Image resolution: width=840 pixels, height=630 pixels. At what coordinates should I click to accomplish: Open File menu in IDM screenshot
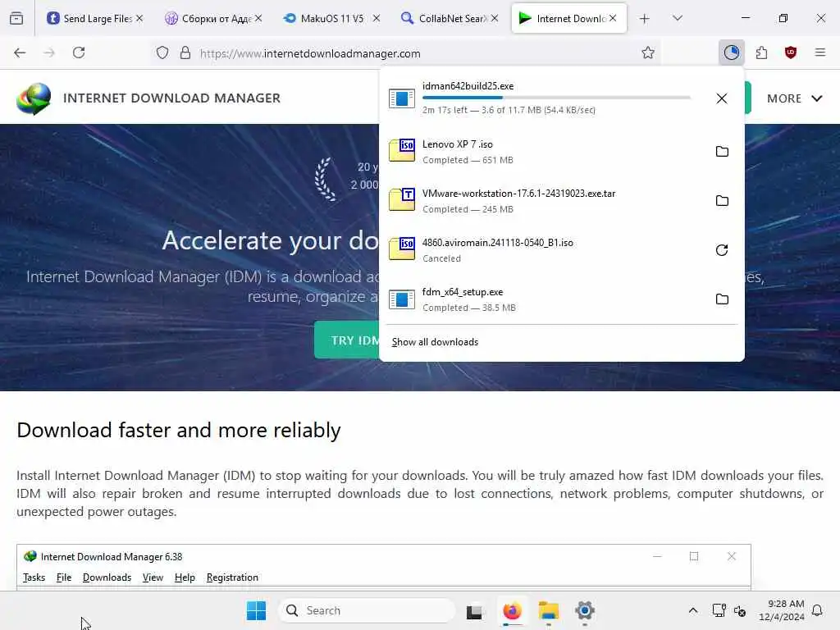(x=64, y=577)
